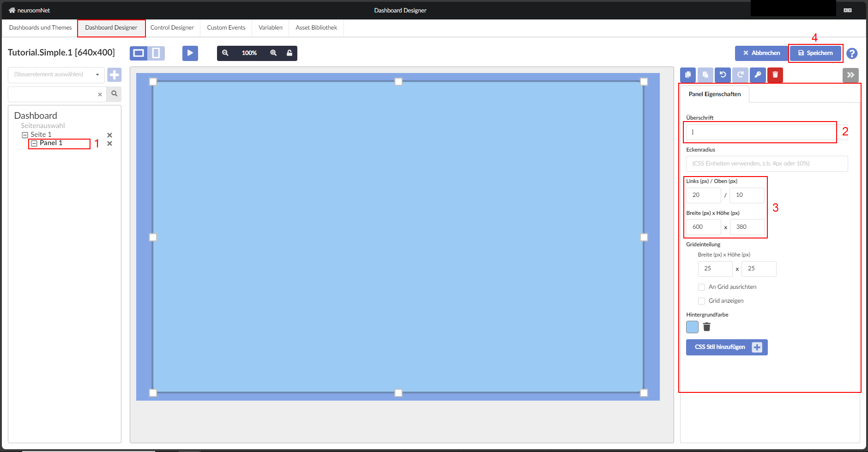The width and height of the screenshot is (868, 452).
Task: Toggle the zoom lock icon
Action: [x=289, y=53]
